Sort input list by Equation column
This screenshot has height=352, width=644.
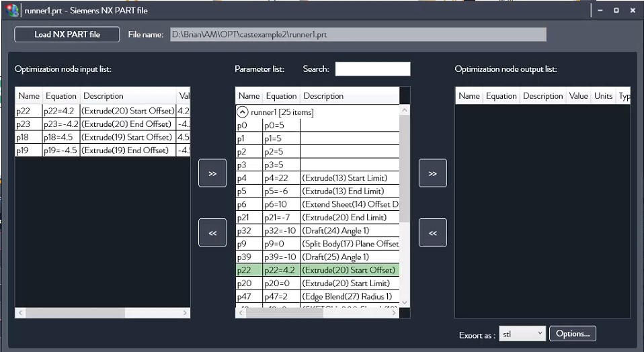pos(61,95)
